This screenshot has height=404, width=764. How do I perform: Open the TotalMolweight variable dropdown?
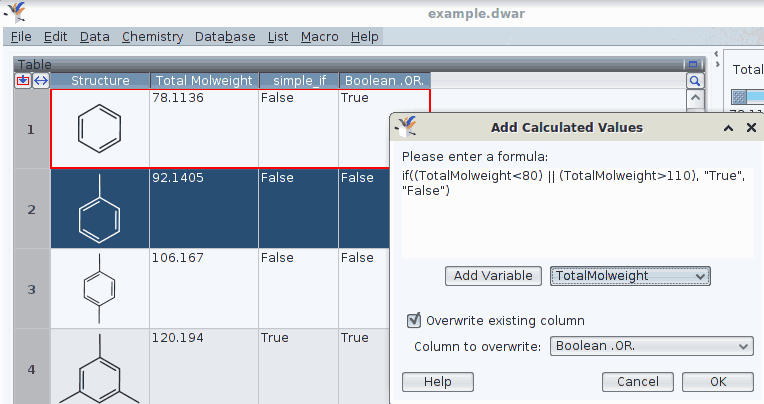630,276
